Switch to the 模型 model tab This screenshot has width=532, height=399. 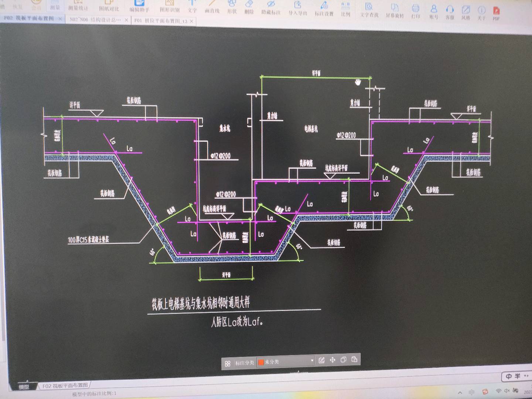24,387
